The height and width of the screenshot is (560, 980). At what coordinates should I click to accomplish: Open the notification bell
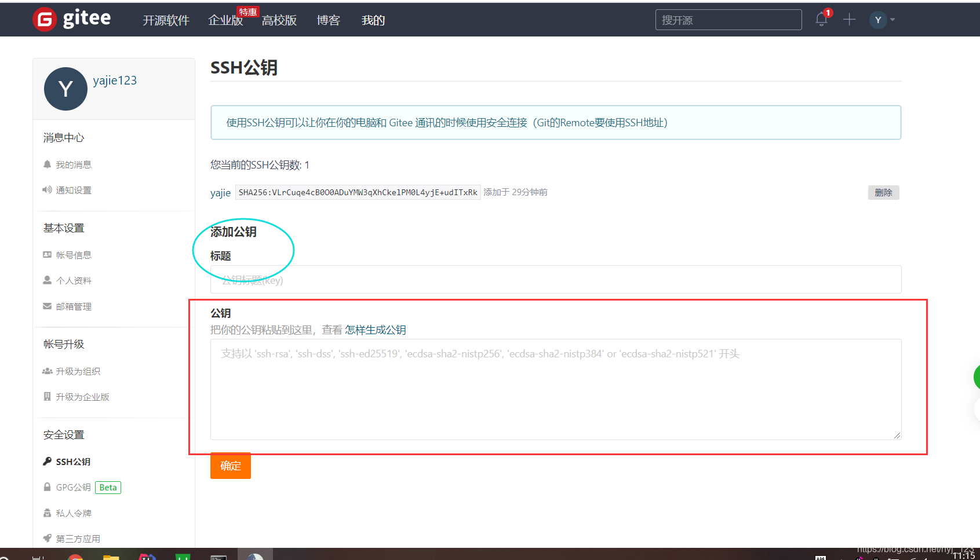click(821, 20)
